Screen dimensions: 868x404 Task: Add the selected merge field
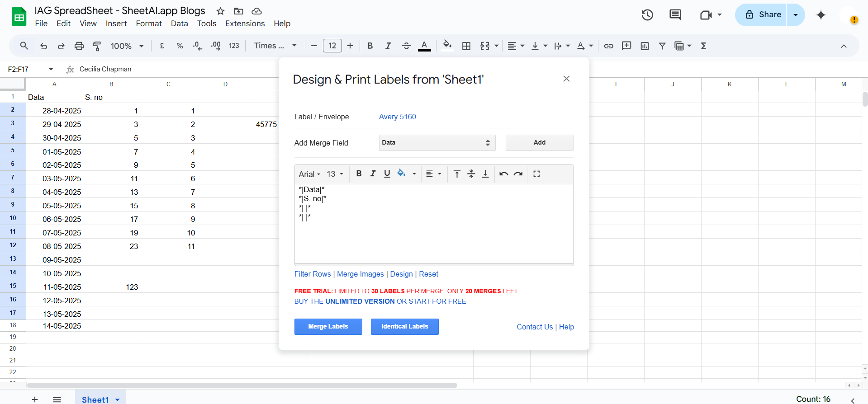tap(540, 143)
